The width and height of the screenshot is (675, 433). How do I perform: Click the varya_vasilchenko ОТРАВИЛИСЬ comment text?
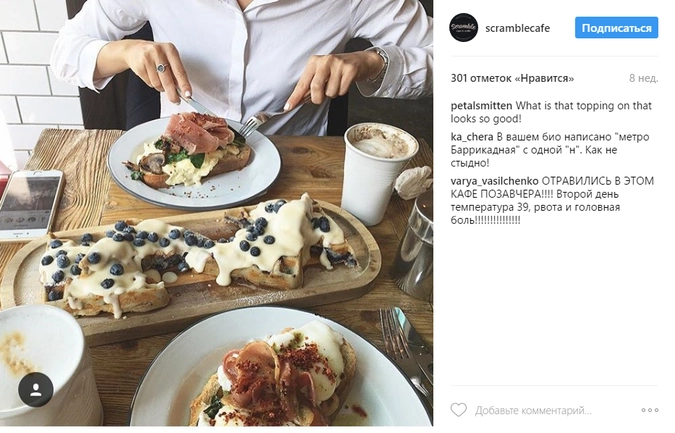tap(552, 201)
